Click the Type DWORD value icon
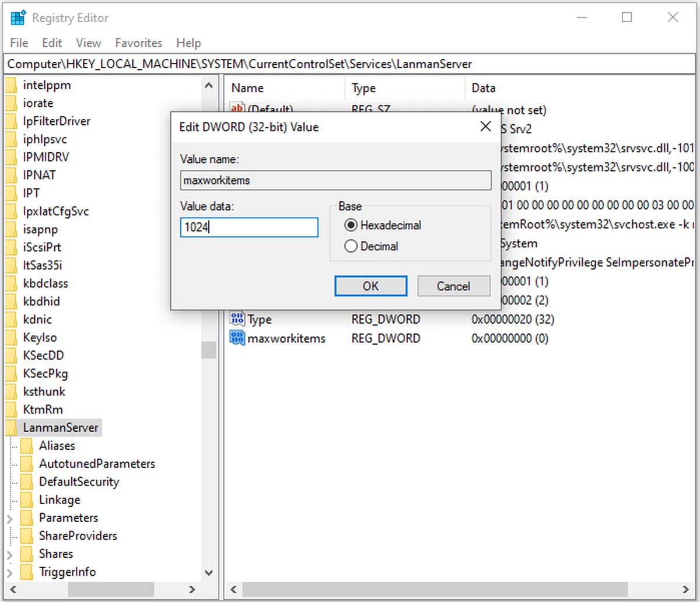700x602 pixels. tap(237, 318)
